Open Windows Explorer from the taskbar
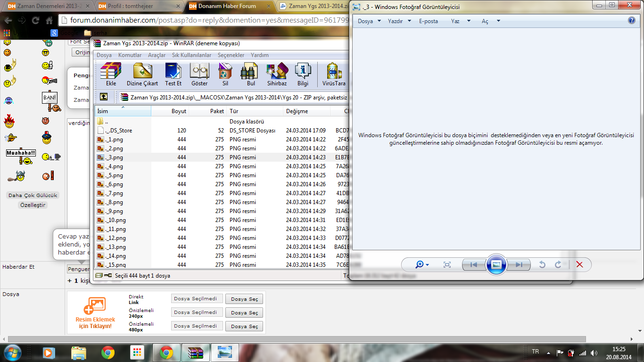The image size is (644, 362). (x=79, y=353)
